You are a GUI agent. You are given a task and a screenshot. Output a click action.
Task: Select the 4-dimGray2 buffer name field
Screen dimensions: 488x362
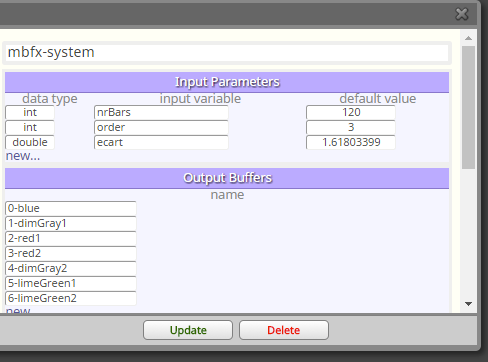(x=71, y=268)
